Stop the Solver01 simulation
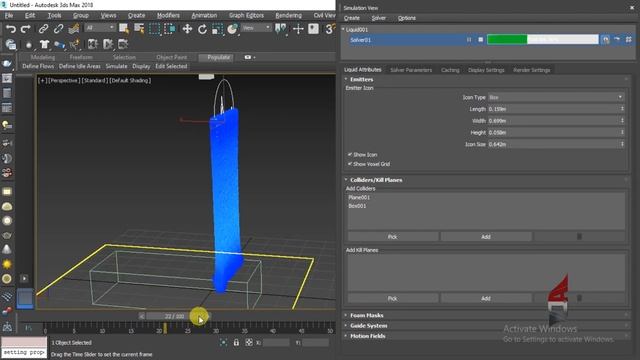 pos(481,40)
